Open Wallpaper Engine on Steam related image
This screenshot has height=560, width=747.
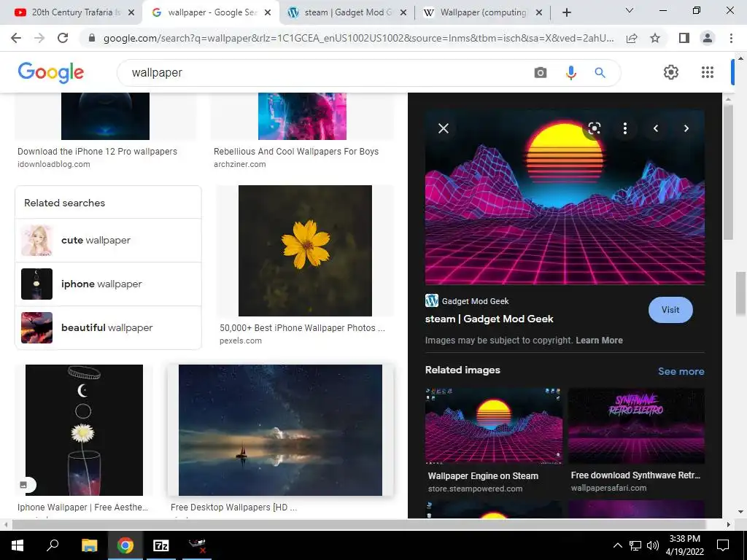[493, 426]
